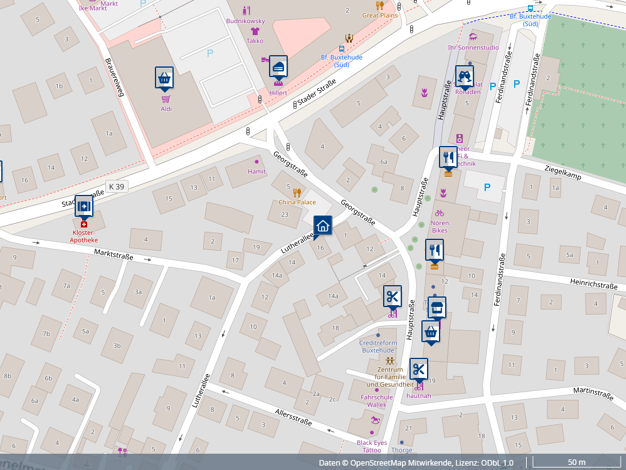Click the basket marker below the storefront marker

[431, 331]
